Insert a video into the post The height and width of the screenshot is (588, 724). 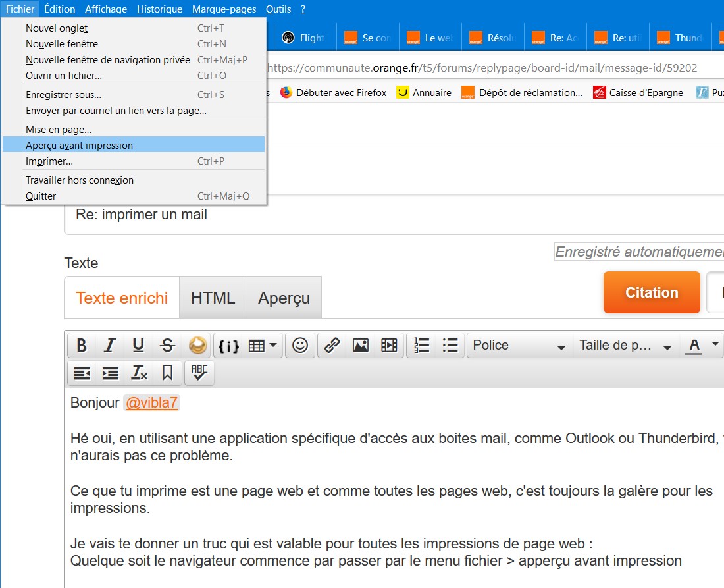point(389,346)
